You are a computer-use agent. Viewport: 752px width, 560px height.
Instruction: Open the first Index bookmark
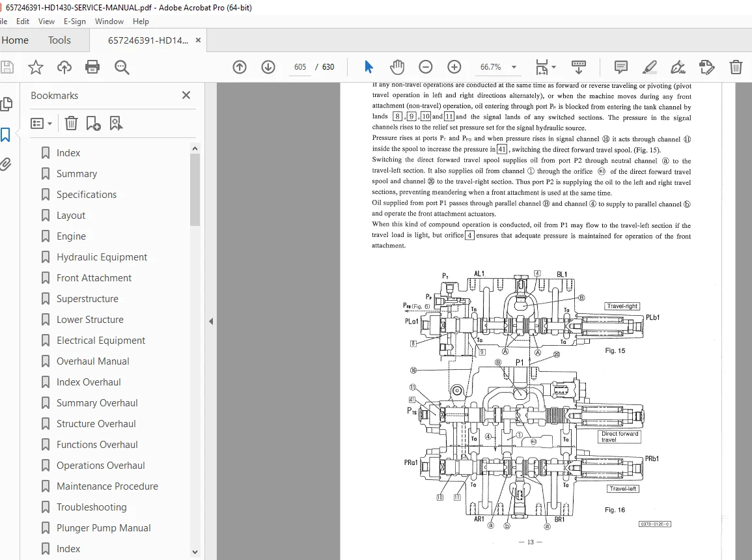[68, 153]
